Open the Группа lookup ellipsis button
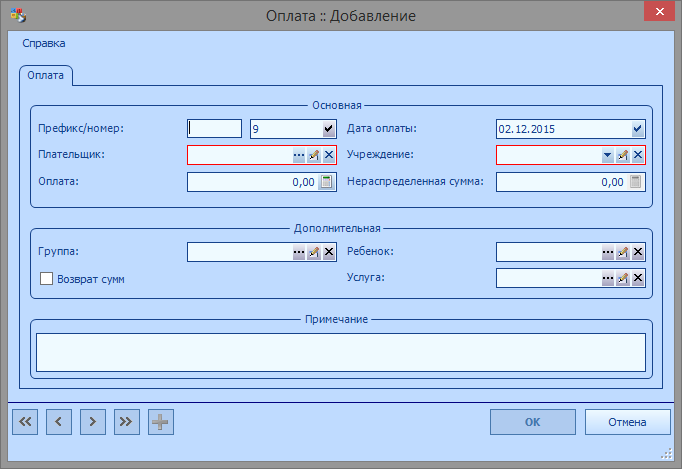Viewport: 682px width, 469px height. tap(298, 252)
